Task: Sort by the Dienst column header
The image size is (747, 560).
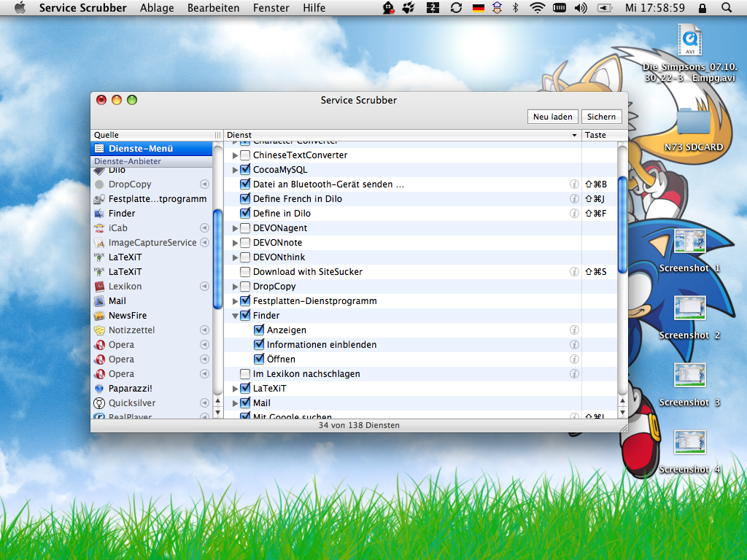Action: coord(403,135)
